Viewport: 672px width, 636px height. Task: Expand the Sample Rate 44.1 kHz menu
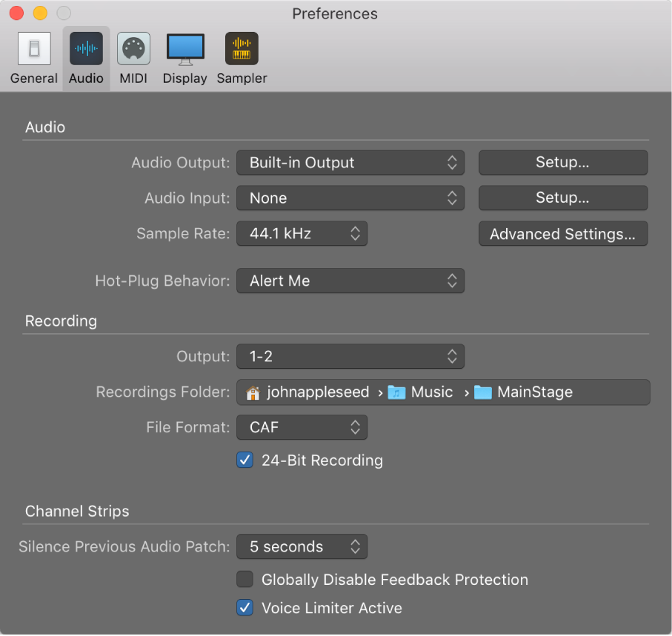click(x=302, y=234)
